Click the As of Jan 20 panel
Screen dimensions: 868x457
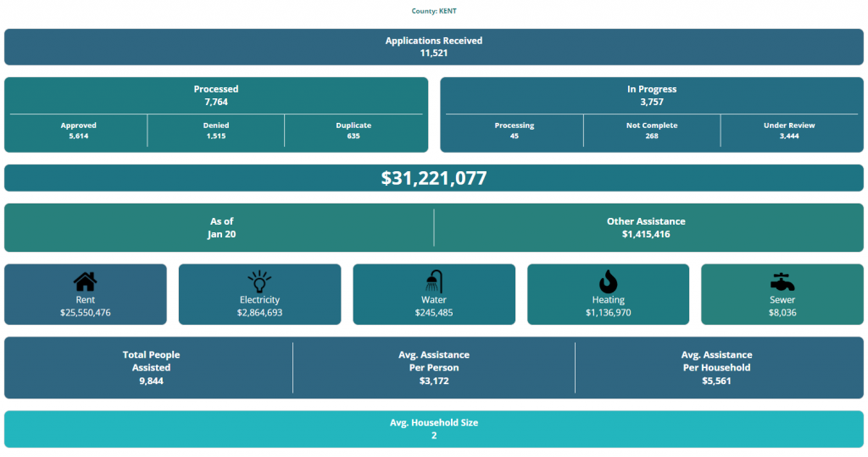coord(221,227)
